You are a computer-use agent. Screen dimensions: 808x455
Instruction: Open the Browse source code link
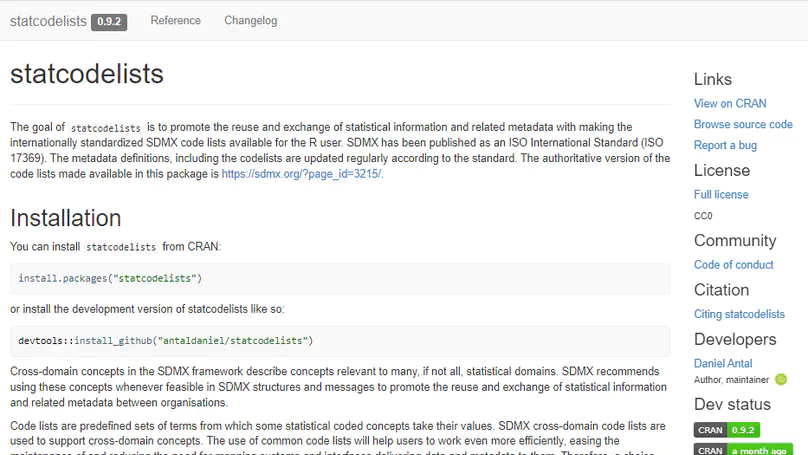click(743, 124)
